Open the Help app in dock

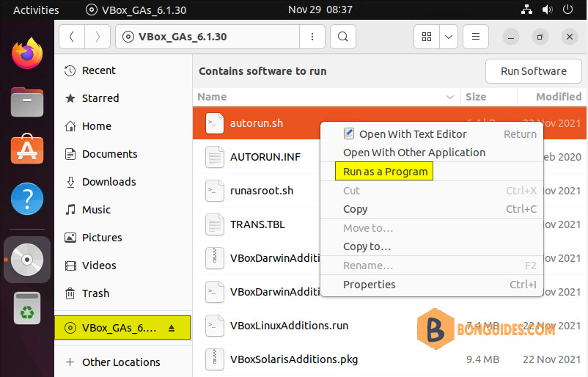pyautogui.click(x=27, y=199)
